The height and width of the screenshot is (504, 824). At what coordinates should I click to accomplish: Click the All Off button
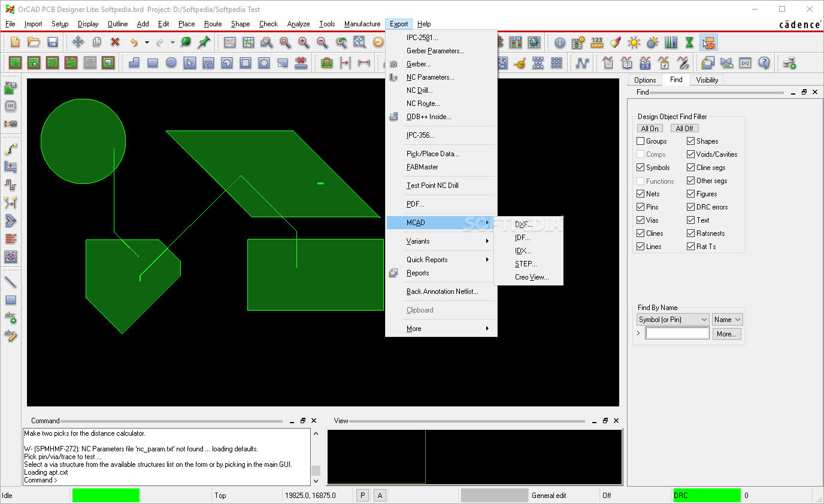pyautogui.click(x=684, y=128)
